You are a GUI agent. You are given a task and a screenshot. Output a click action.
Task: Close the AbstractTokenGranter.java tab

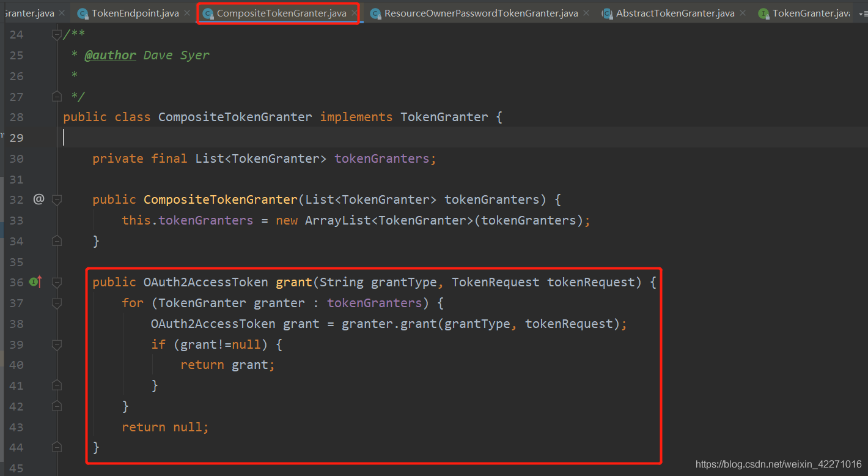point(743,13)
